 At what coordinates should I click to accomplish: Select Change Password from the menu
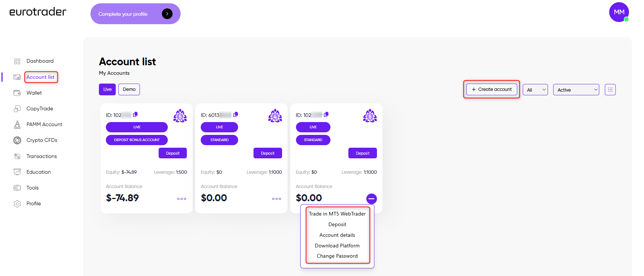[337, 256]
